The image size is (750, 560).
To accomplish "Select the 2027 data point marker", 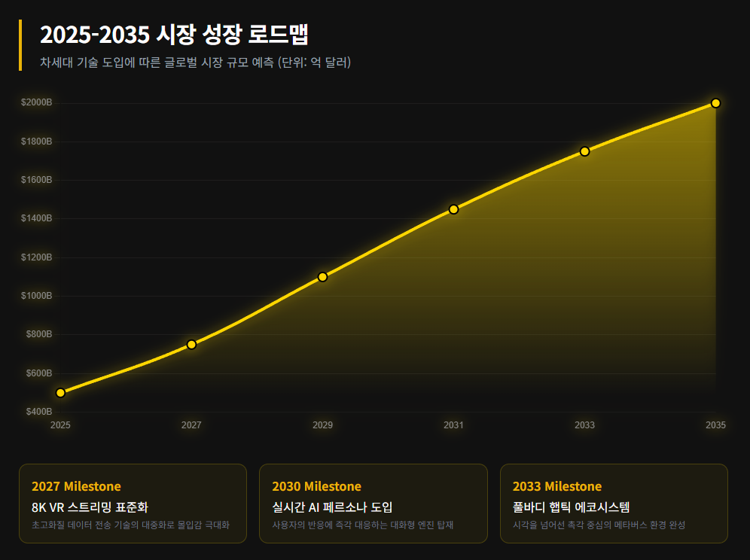I will [191, 344].
